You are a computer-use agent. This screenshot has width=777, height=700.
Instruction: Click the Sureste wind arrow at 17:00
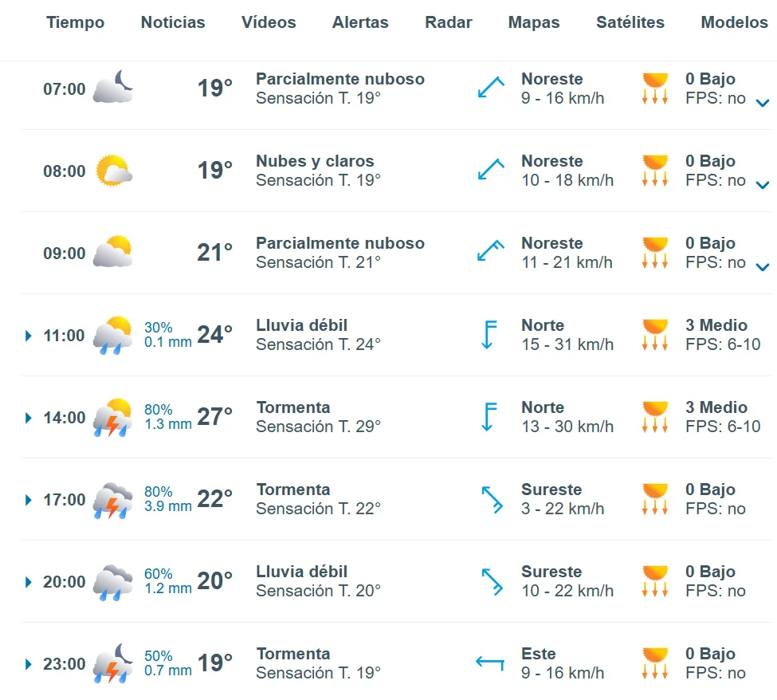point(492,499)
